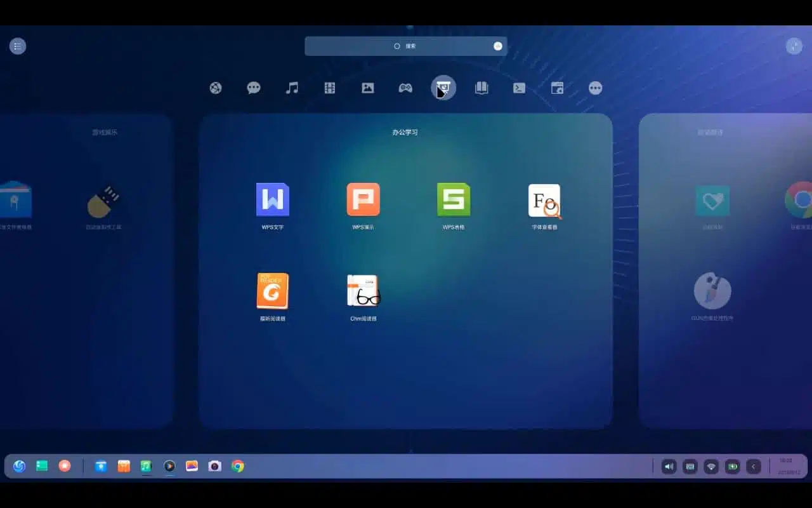This screenshot has width=812, height=508.
Task: Open the brush-icon image editor in the right panel
Action: [x=712, y=291]
